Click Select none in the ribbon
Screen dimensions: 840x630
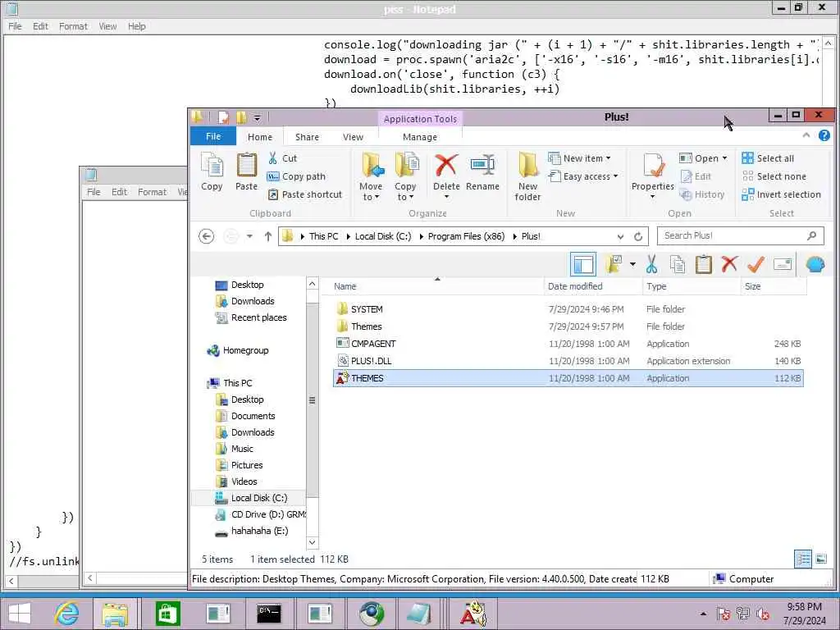coord(774,176)
